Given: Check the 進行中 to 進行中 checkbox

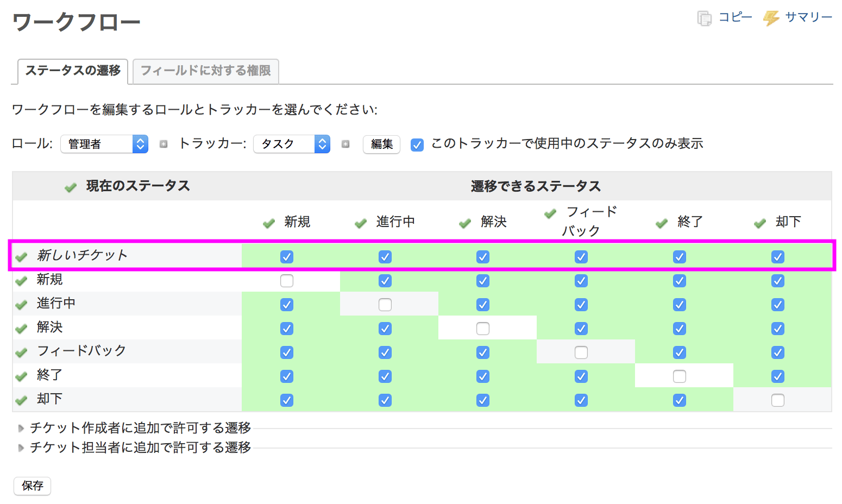Looking at the screenshot, I should pyautogui.click(x=385, y=305).
